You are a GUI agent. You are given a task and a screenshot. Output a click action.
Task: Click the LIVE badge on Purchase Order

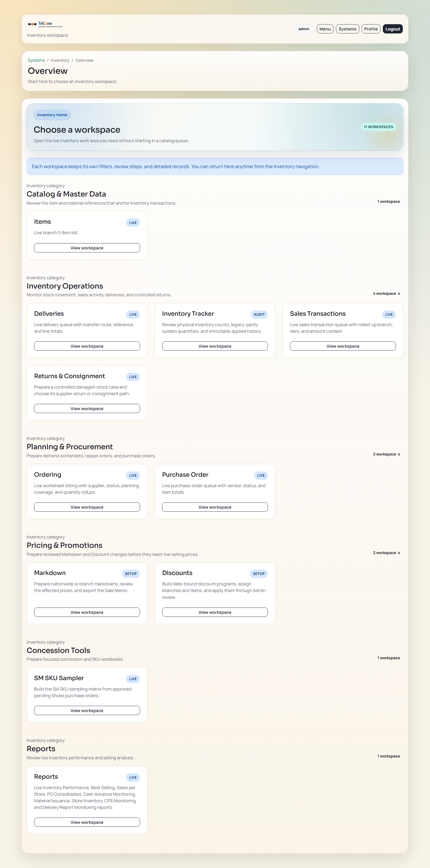(261, 476)
